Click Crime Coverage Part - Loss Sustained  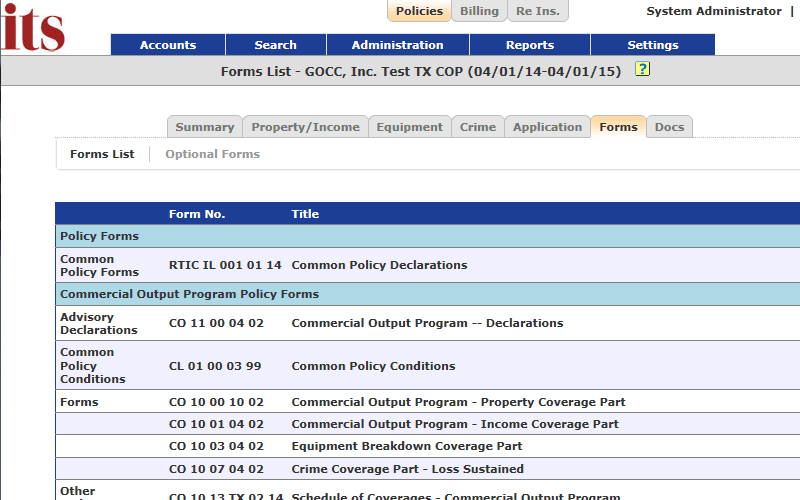coord(407,469)
